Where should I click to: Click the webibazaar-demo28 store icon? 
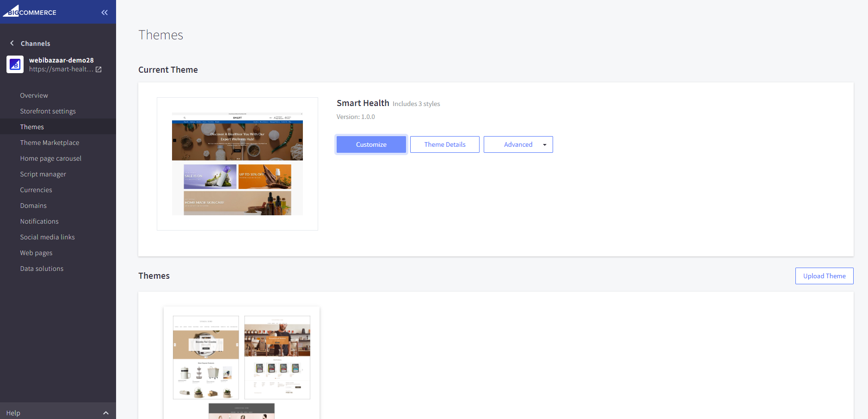(15, 64)
